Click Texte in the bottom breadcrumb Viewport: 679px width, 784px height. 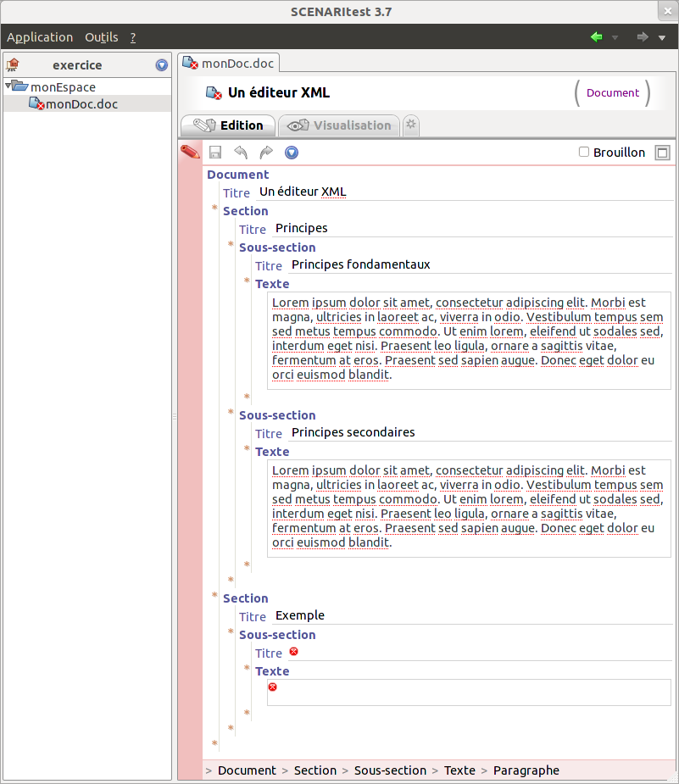[460, 770]
